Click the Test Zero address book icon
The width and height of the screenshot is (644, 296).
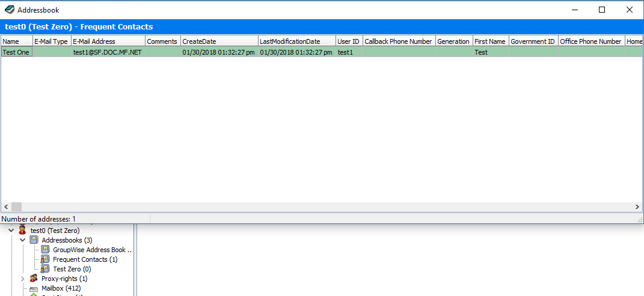click(x=45, y=269)
